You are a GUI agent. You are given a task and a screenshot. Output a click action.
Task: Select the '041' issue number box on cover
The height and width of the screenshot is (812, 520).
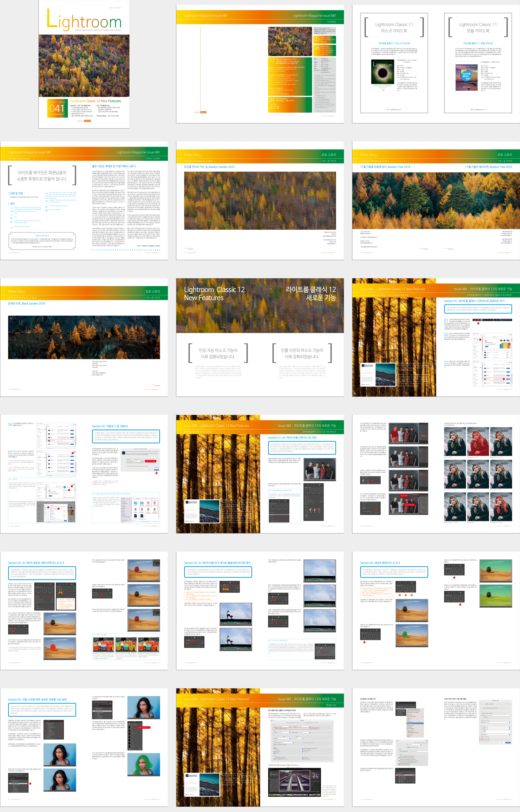tap(57, 108)
